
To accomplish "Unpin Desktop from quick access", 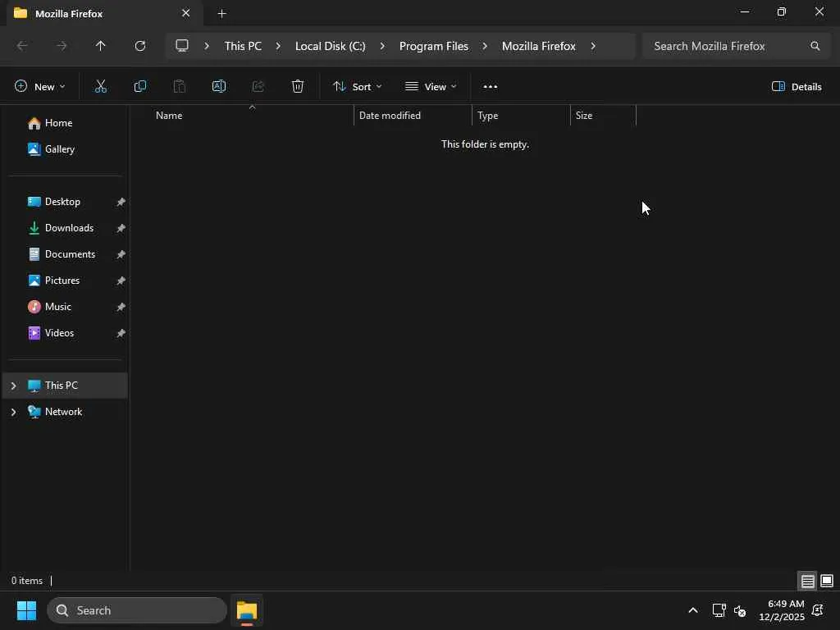I will pyautogui.click(x=121, y=202).
